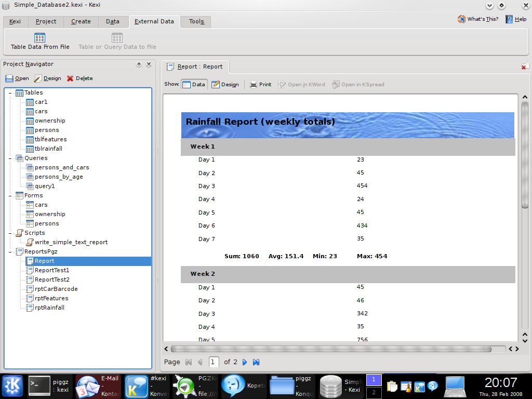Select the rptCarBarcode report

[56, 289]
